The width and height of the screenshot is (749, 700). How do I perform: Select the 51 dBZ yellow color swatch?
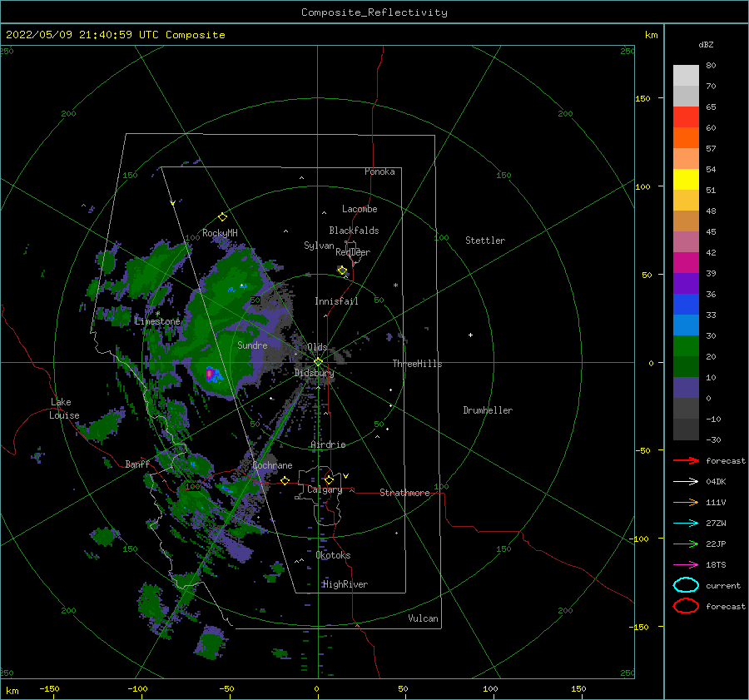pyautogui.click(x=686, y=179)
